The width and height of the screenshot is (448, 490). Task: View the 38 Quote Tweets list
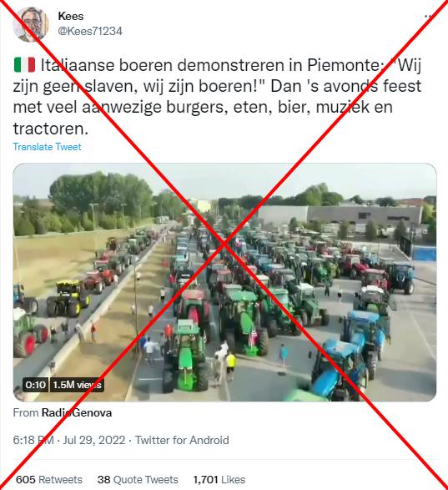coord(138,479)
